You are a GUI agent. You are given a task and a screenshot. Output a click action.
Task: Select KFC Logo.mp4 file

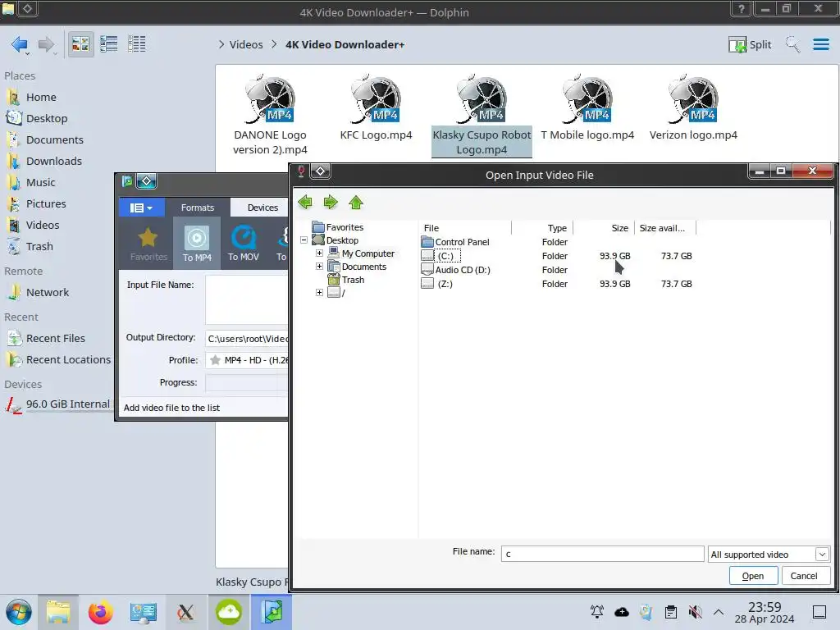click(x=376, y=108)
